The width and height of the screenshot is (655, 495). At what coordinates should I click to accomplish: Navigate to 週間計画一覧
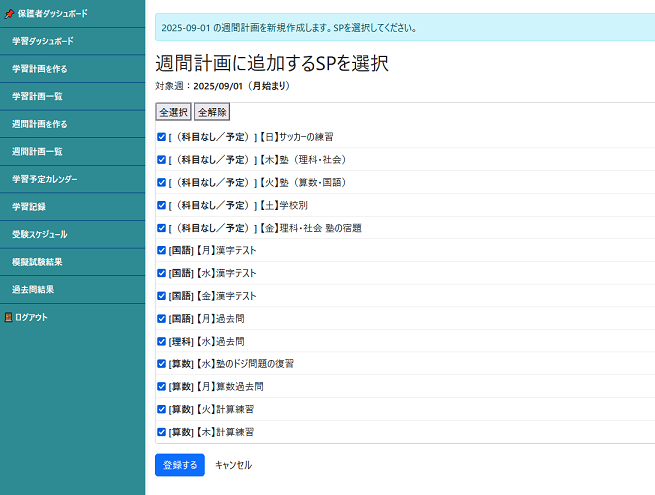pyautogui.click(x=37, y=151)
